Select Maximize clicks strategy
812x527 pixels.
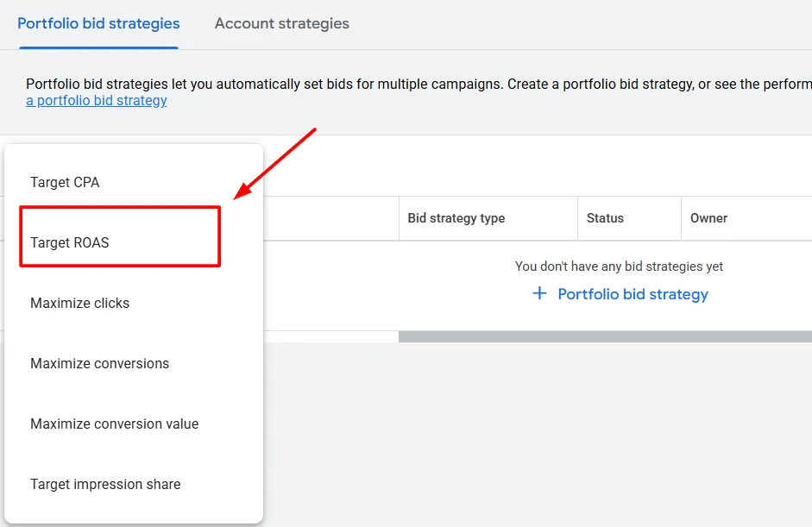tap(79, 303)
